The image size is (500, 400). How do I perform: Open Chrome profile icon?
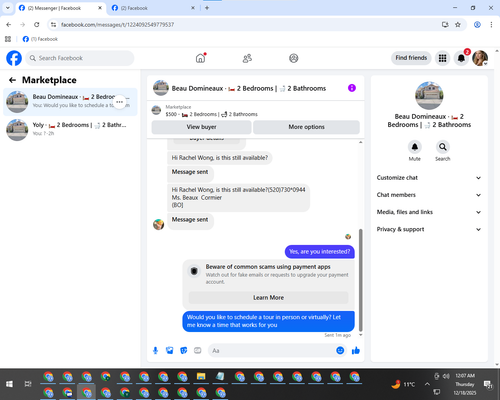[x=477, y=24]
